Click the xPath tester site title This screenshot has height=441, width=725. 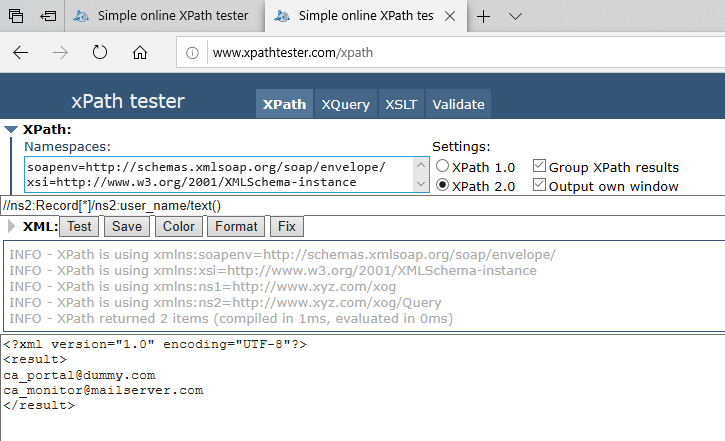point(128,101)
